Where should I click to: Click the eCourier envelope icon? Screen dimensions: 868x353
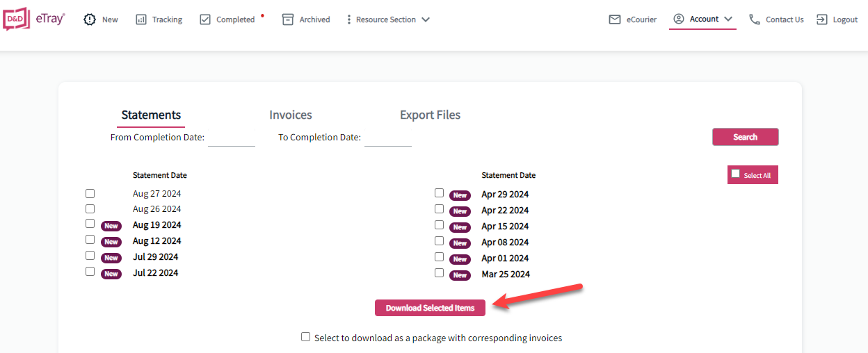615,19
